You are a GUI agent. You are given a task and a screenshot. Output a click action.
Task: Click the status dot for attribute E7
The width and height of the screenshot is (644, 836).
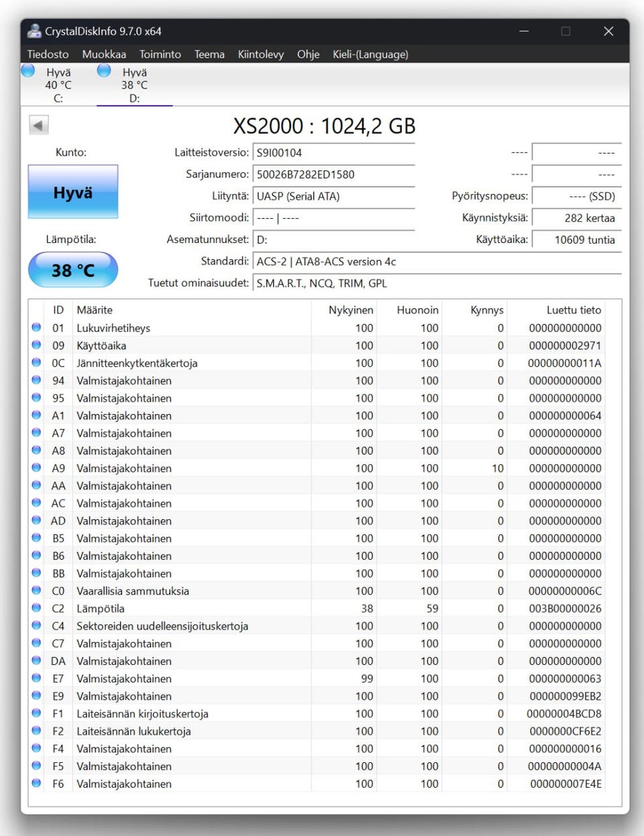pos(36,678)
